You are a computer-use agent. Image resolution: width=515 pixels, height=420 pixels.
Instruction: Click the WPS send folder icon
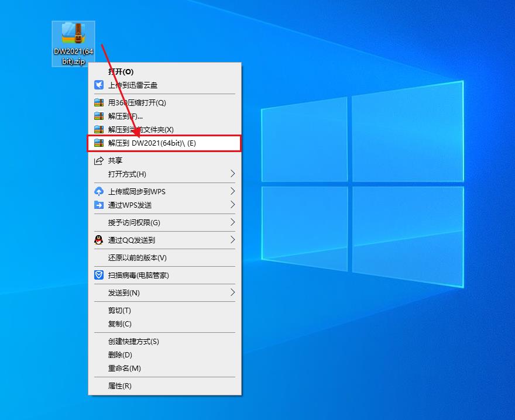click(x=99, y=205)
